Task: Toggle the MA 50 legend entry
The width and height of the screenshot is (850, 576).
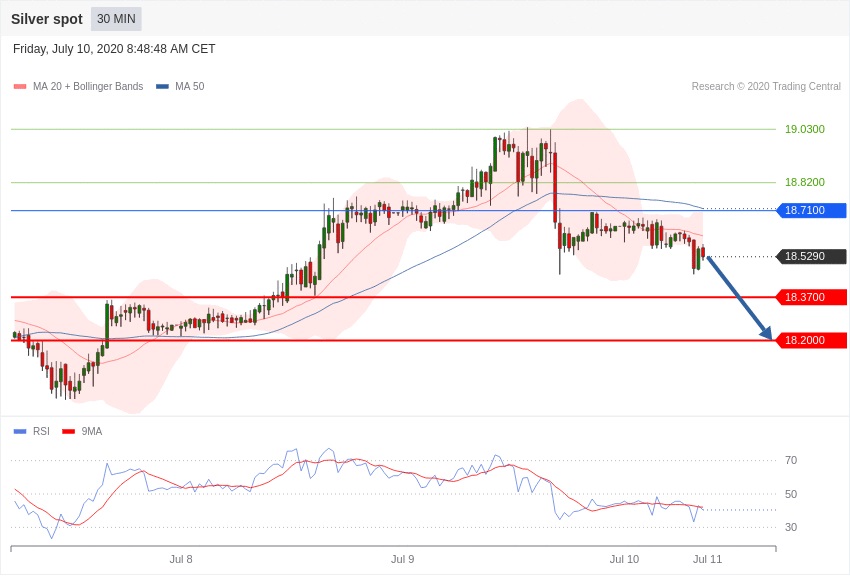Action: click(189, 87)
